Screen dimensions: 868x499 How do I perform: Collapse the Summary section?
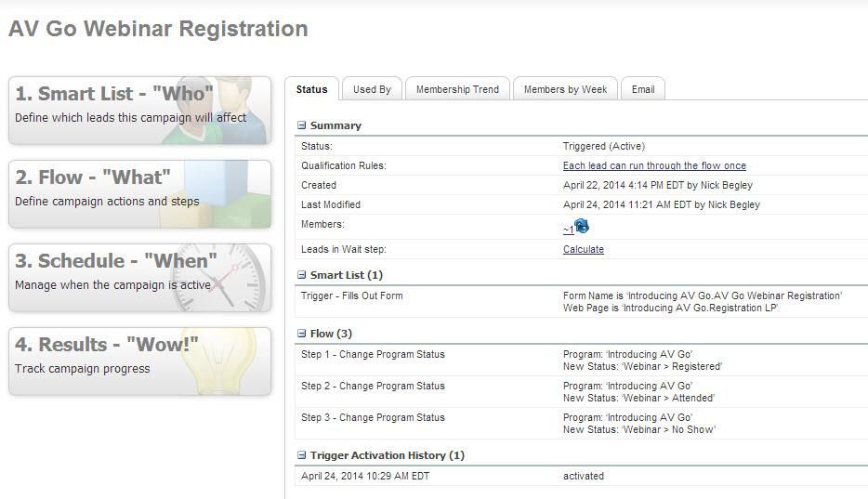(x=301, y=125)
